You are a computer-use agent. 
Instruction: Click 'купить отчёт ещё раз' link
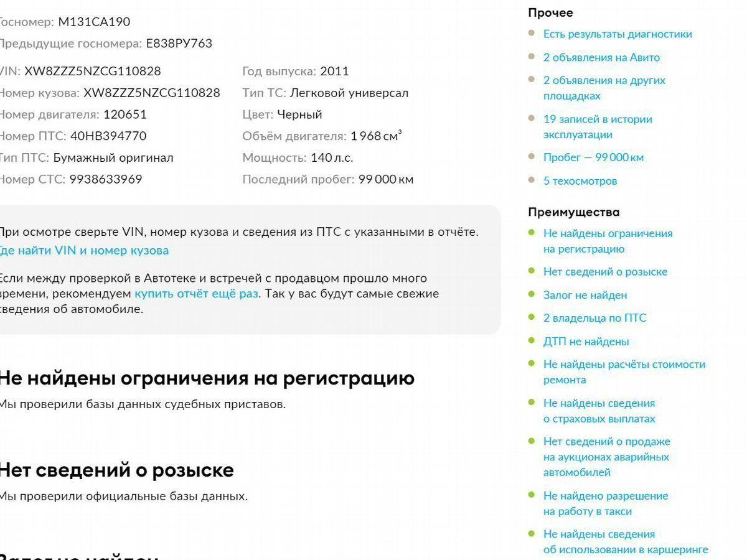point(196,294)
